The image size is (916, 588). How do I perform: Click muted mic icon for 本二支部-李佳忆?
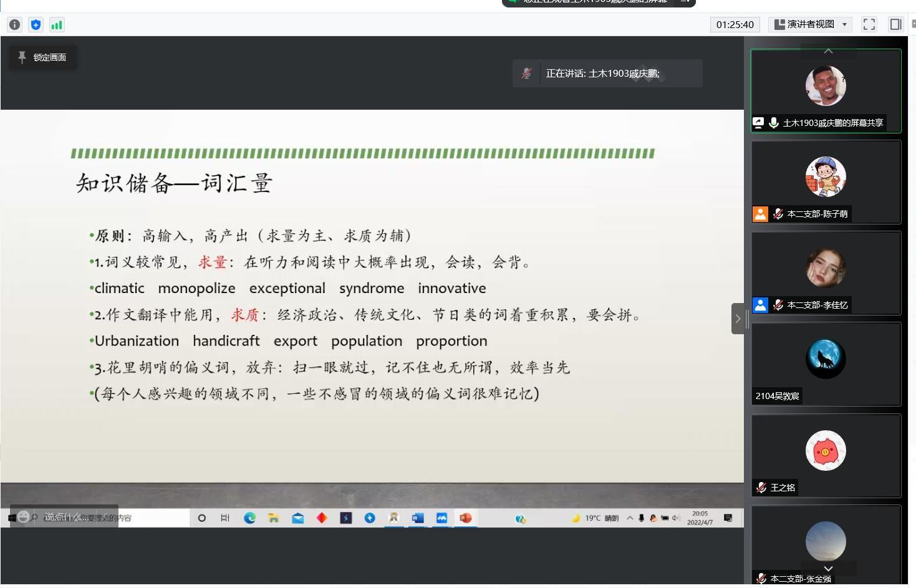[x=778, y=305]
